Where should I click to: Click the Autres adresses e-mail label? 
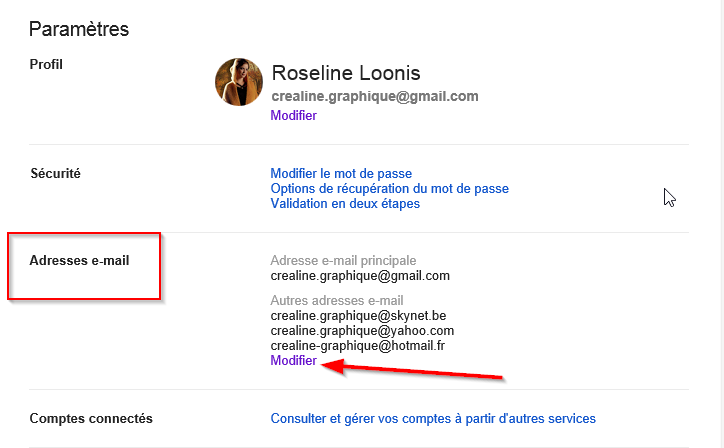point(337,301)
